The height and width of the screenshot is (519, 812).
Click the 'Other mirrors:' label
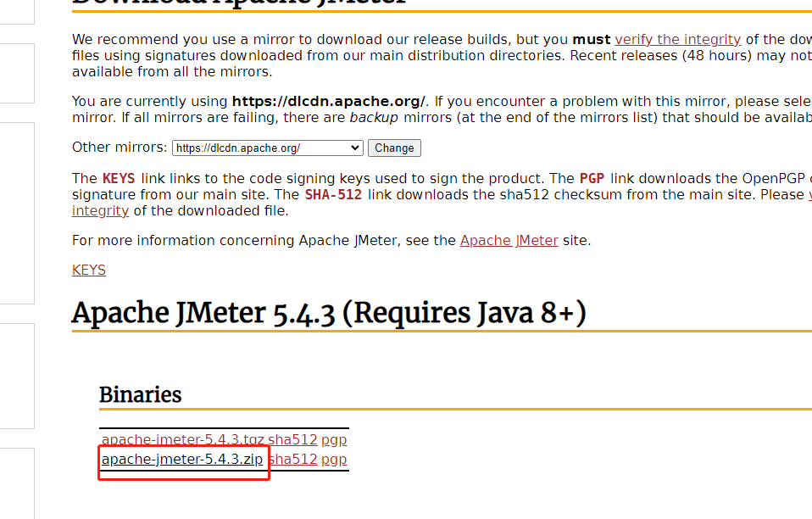[120, 147]
